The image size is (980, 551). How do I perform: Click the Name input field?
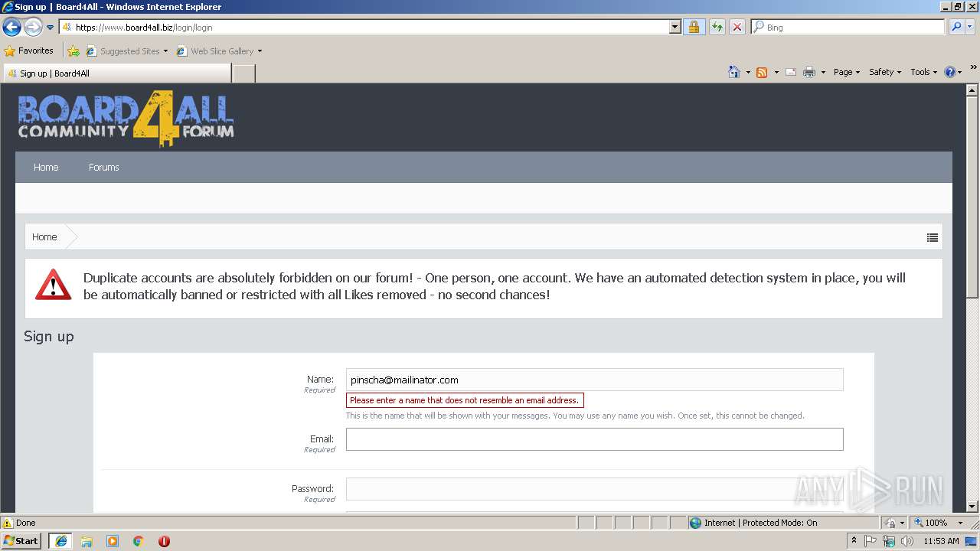tap(594, 380)
